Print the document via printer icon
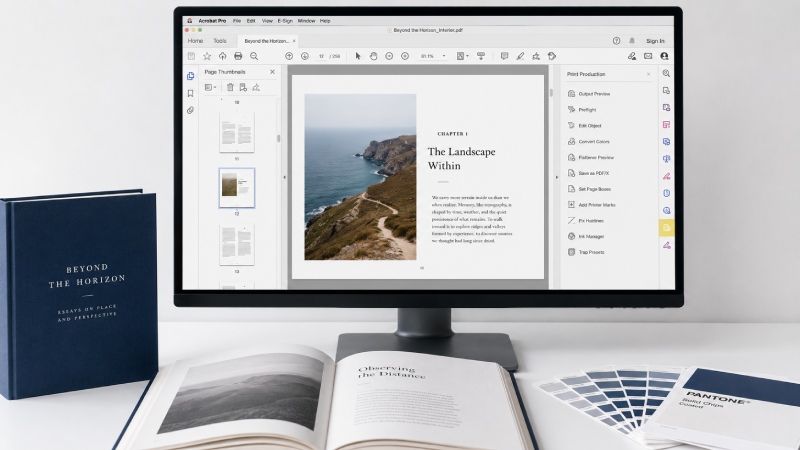Viewport: 800px width, 450px height. (238, 56)
